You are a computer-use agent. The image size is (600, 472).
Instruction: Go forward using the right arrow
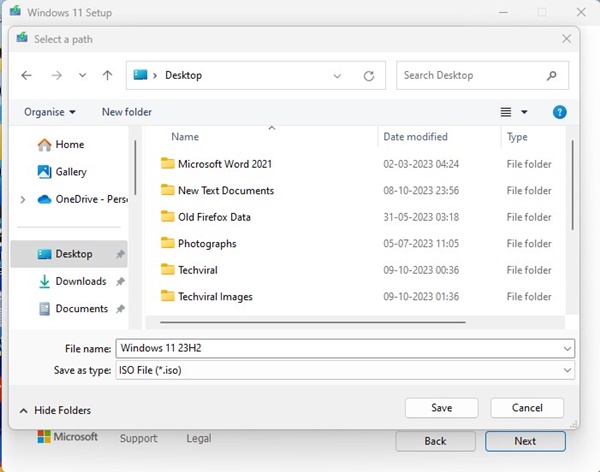[x=56, y=75]
